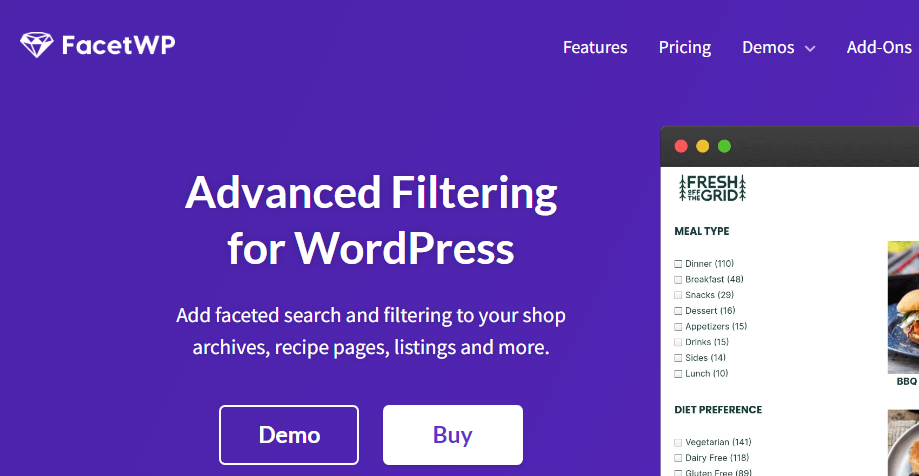The width and height of the screenshot is (919, 476).
Task: Click the red close dot in mock window
Action: tap(681, 146)
